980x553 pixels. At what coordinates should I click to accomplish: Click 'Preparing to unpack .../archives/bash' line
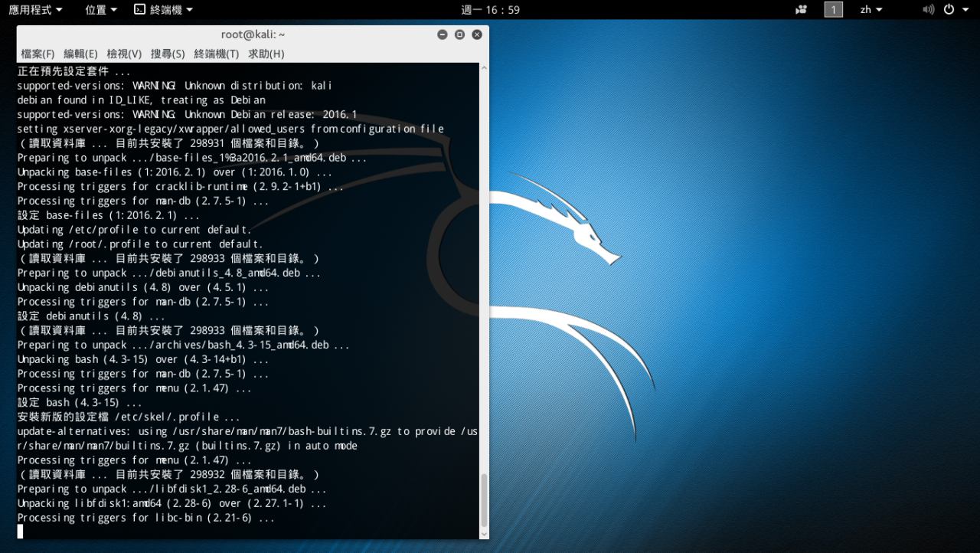(x=184, y=345)
